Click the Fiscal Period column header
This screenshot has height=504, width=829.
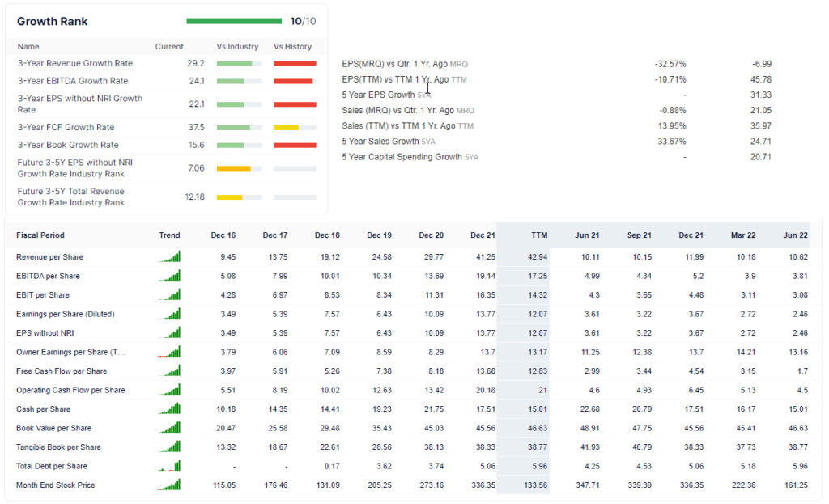point(40,235)
